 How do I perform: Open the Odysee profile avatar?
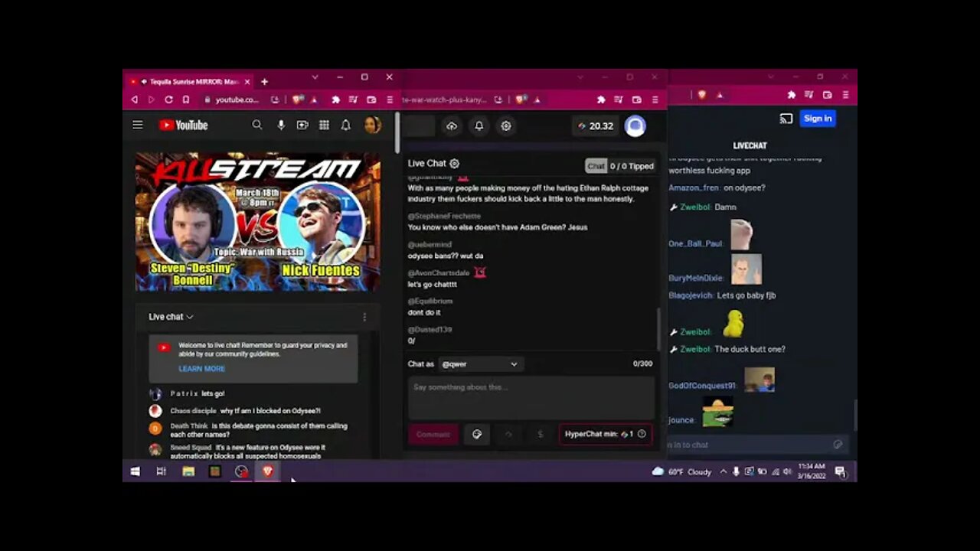[x=635, y=126]
